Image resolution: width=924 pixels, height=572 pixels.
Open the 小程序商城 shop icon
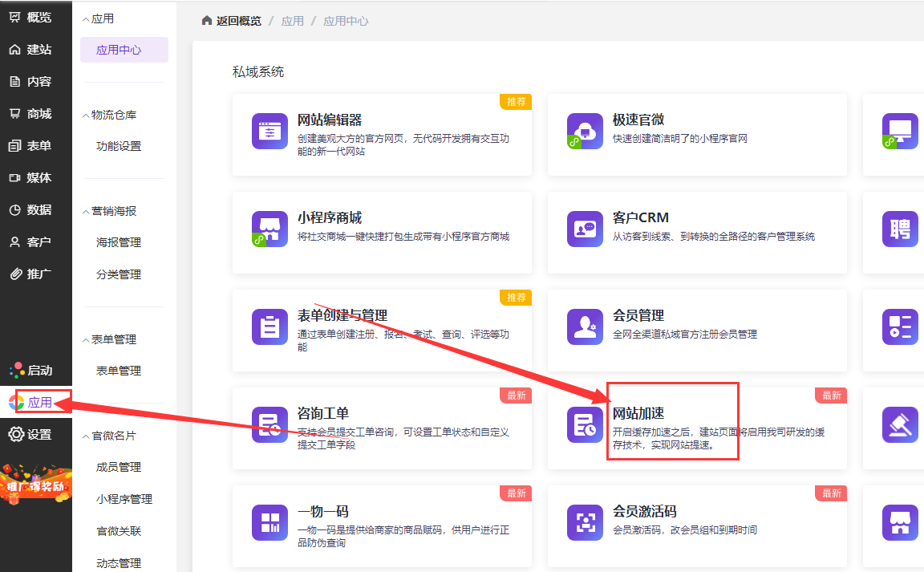(x=269, y=229)
